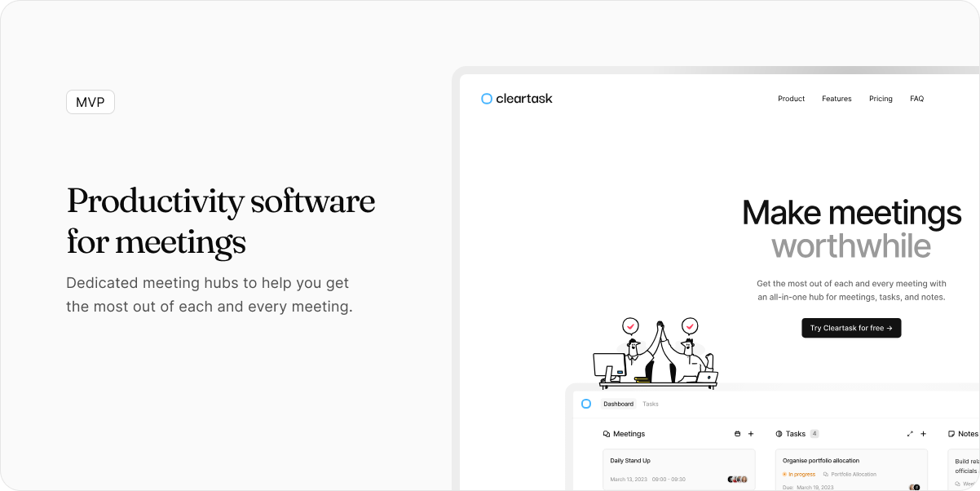Viewport: 980px width, 491px height.
Task: Click Try Cleartask for free button
Action: click(851, 328)
